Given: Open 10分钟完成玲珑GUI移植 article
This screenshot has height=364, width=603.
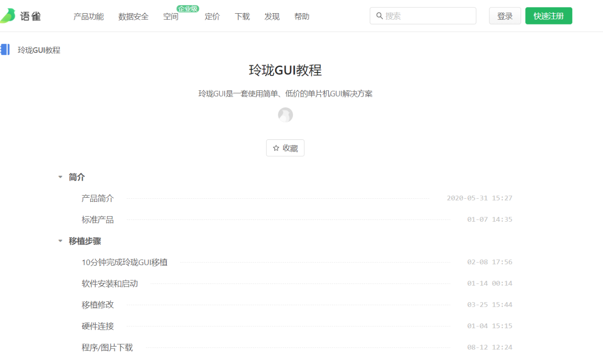Looking at the screenshot, I should tap(124, 262).
